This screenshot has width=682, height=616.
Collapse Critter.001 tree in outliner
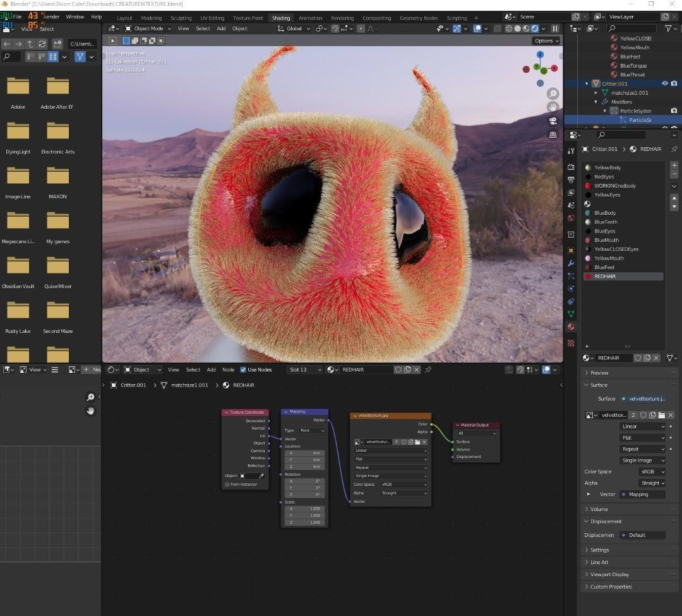(x=587, y=83)
